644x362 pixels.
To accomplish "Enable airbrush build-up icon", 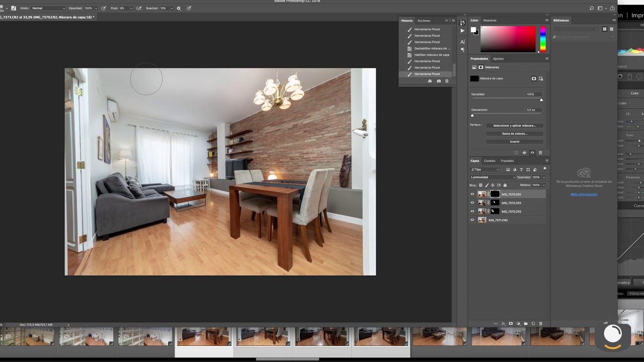I will coord(139,8).
